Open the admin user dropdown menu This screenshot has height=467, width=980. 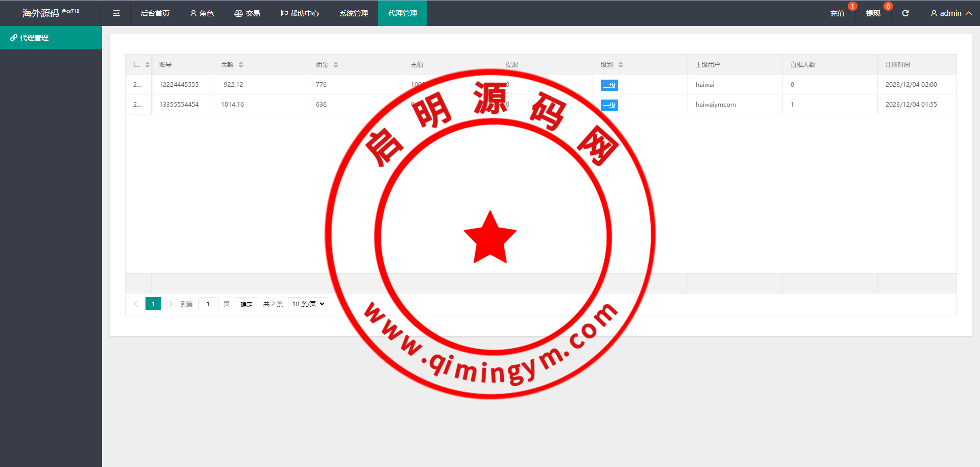pos(950,13)
